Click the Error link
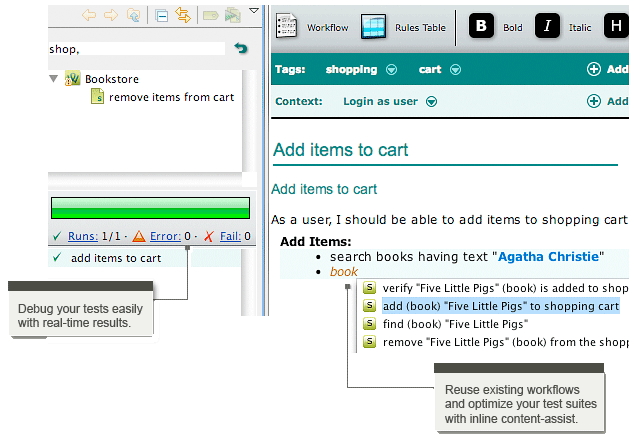This screenshot has width=634, height=438. coord(165,237)
